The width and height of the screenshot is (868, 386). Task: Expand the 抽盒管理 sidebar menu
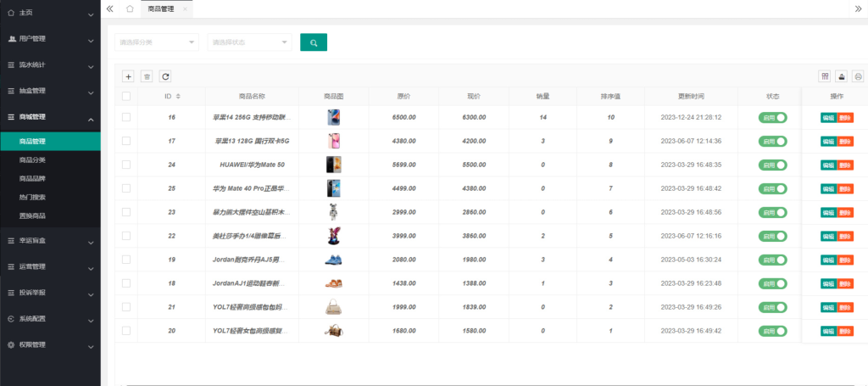50,91
